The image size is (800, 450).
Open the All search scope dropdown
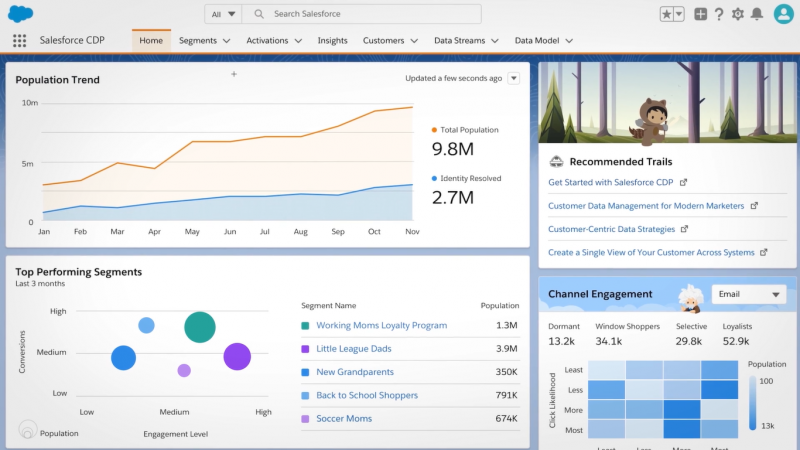pos(223,14)
